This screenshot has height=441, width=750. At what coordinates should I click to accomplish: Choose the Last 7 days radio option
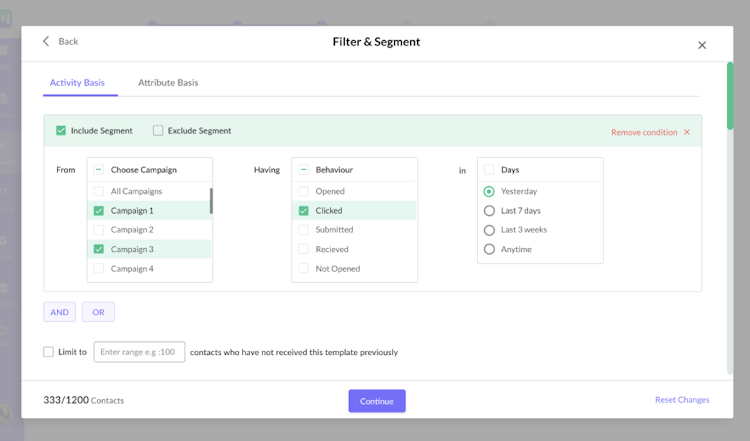[489, 211]
